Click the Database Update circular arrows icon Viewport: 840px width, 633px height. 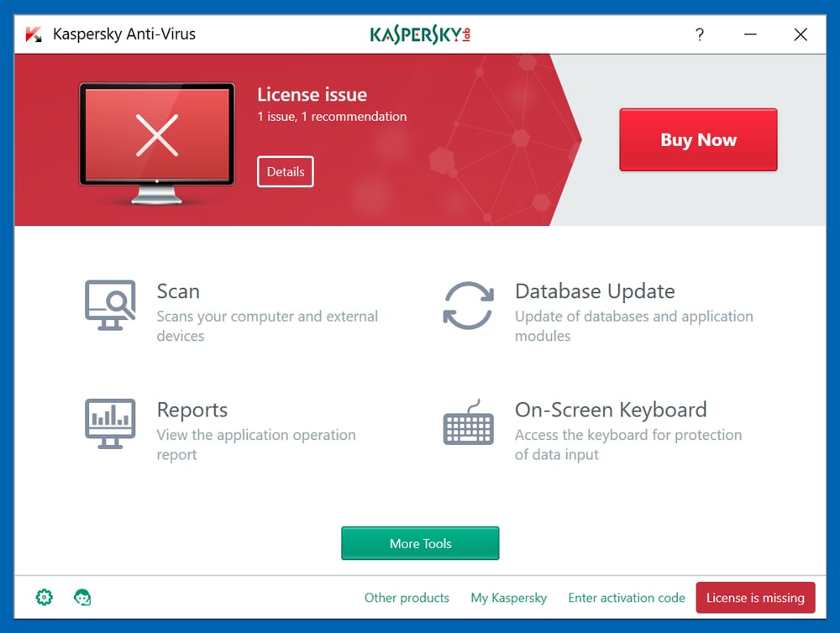click(x=469, y=306)
